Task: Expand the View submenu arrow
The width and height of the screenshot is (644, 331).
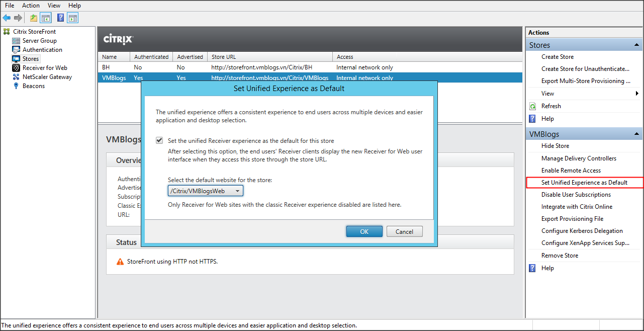Action: pyautogui.click(x=637, y=94)
